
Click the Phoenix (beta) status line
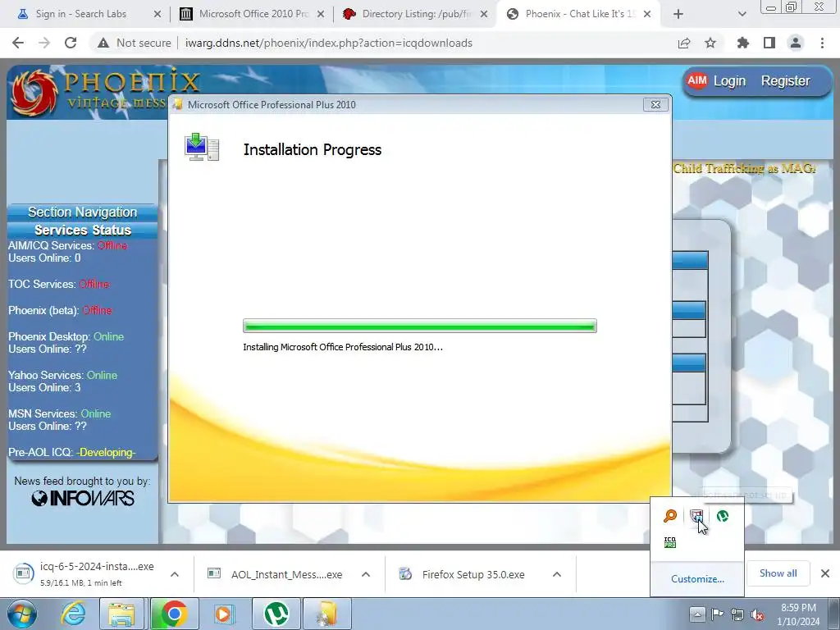[60, 310]
